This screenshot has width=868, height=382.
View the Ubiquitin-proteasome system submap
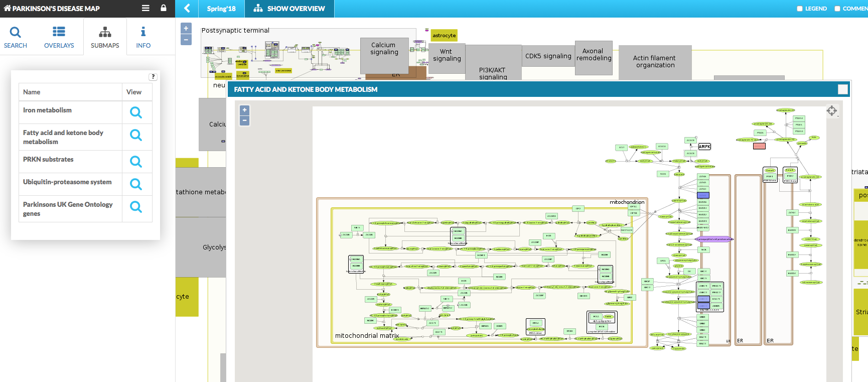[x=136, y=184]
